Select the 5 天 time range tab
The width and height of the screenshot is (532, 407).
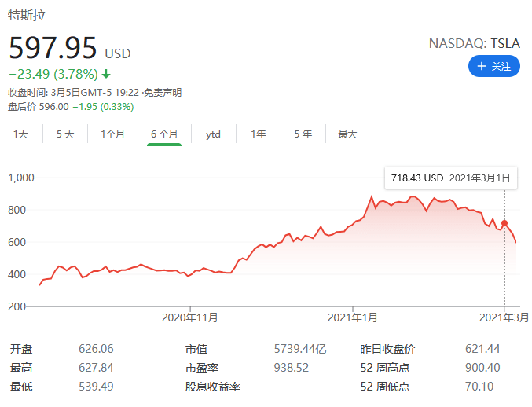point(65,134)
